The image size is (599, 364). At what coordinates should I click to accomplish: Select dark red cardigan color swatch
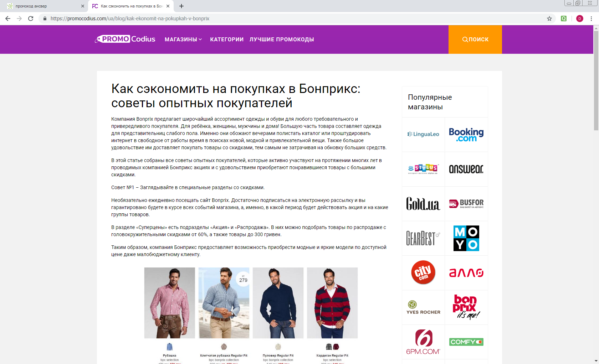336,347
